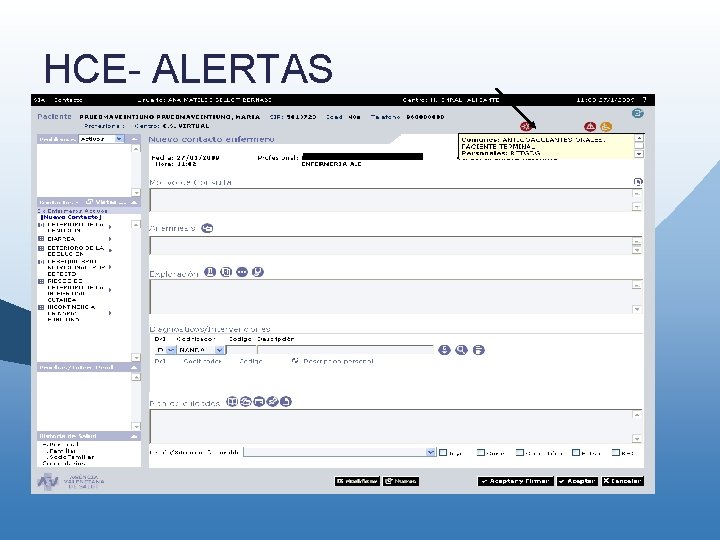Viewport: 720px width, 540px height.
Task: Tick the first checkbox after bottom dropdown
Action: [x=443, y=453]
